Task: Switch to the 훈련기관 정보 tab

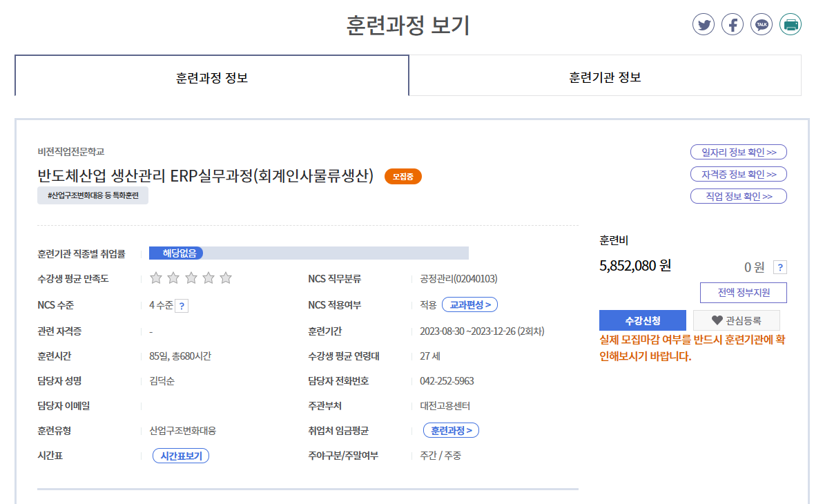Action: coord(605,77)
